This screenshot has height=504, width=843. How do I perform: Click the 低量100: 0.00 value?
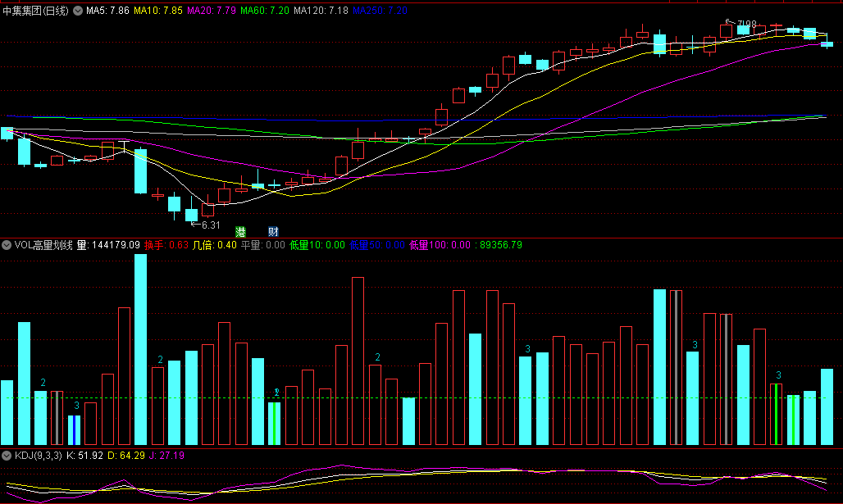[x=440, y=245]
